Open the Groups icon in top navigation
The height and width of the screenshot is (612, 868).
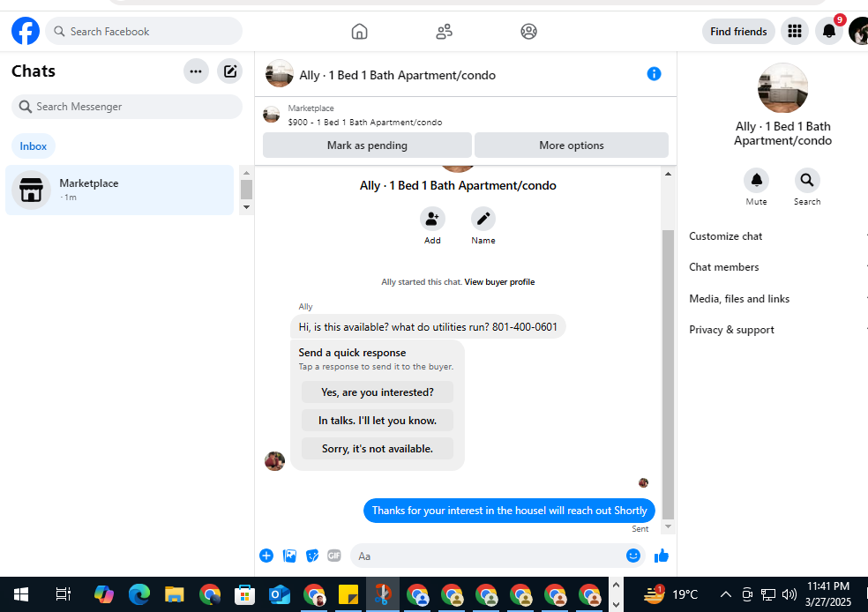pos(528,32)
